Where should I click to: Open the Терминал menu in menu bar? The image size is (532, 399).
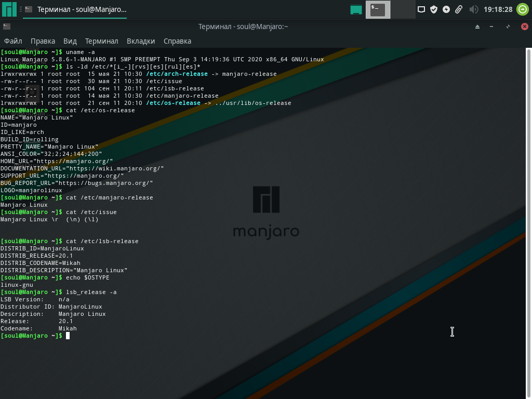click(x=101, y=41)
